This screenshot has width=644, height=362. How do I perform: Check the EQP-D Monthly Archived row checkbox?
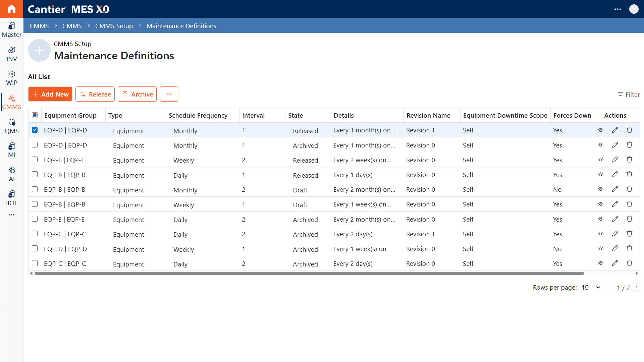point(35,145)
